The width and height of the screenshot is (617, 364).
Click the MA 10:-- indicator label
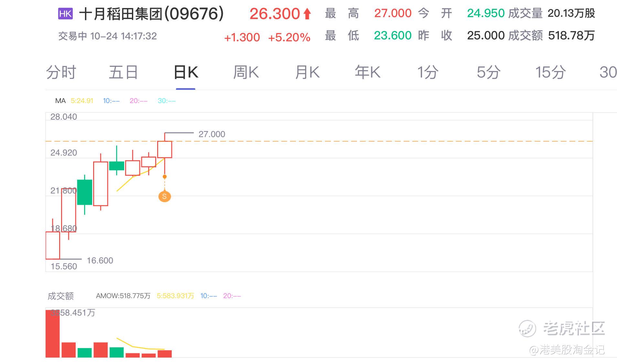pyautogui.click(x=111, y=101)
